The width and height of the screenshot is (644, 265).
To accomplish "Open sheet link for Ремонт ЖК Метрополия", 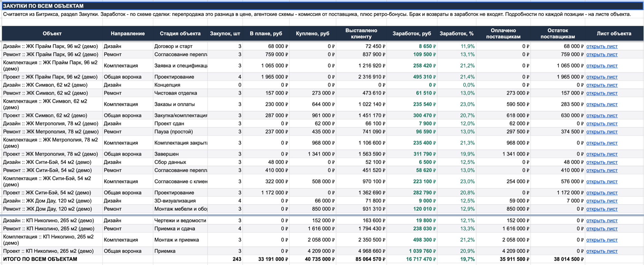I will (602, 132).
